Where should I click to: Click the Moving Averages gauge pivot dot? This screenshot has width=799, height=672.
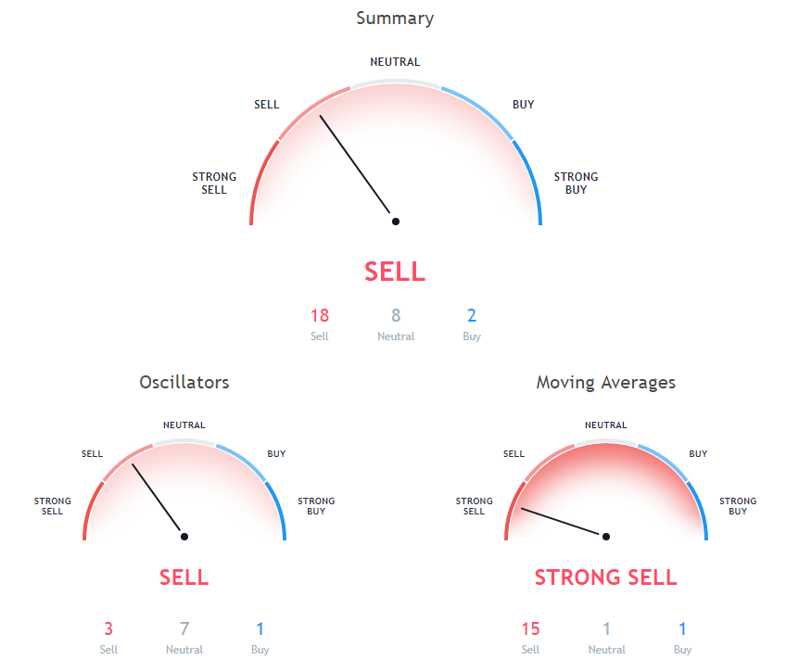tap(607, 537)
